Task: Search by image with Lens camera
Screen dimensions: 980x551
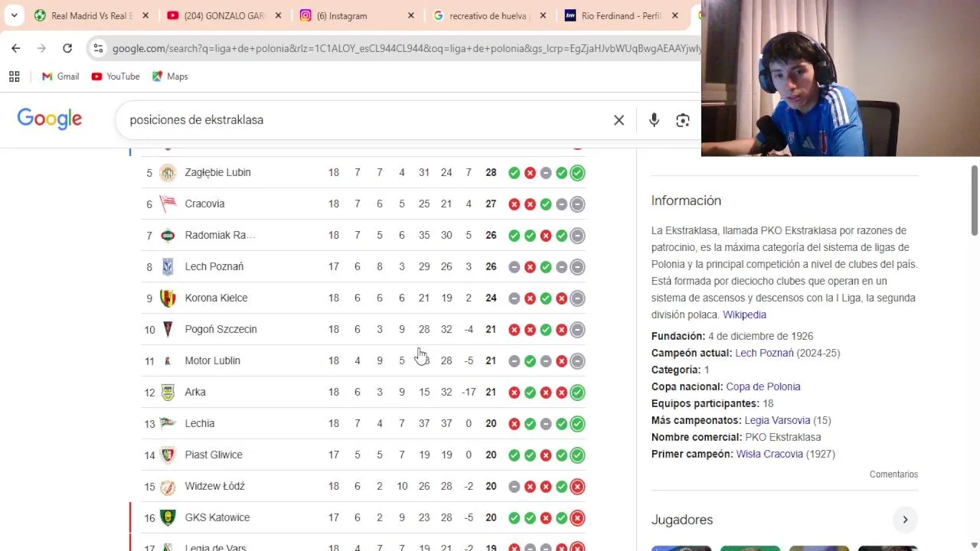Action: click(x=683, y=120)
